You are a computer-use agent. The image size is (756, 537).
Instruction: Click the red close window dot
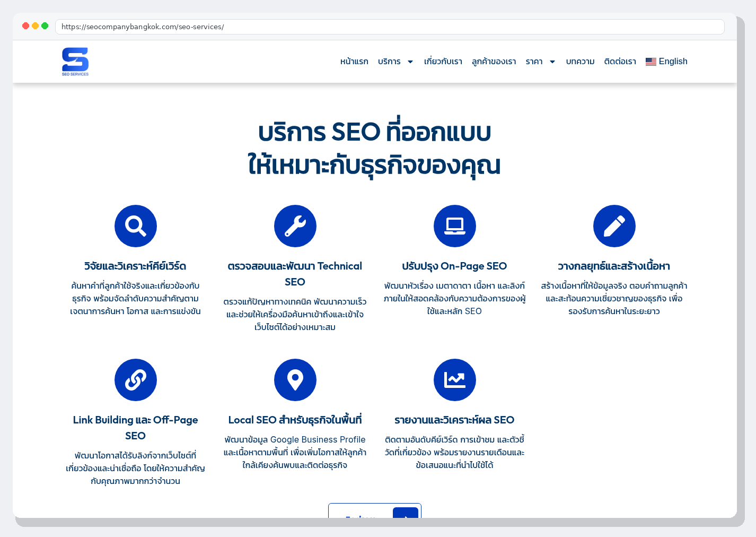(25, 25)
